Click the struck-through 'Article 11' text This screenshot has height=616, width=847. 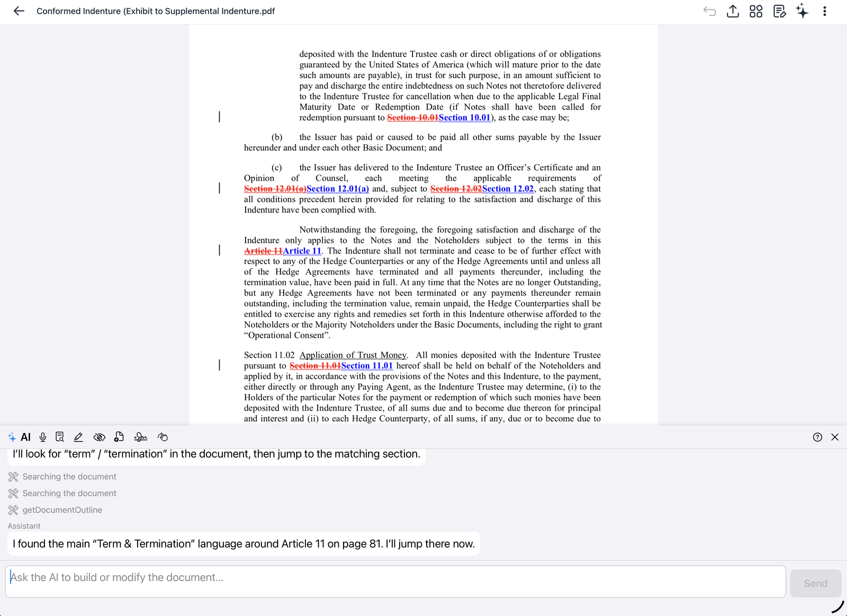pyautogui.click(x=263, y=251)
